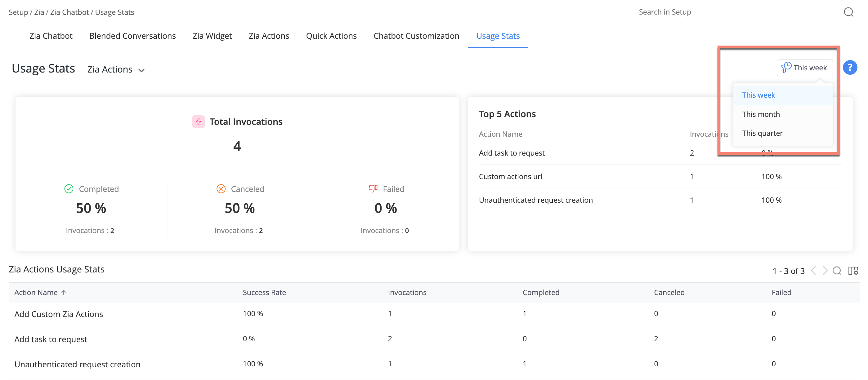Go to previous page of usage stats
This screenshot has width=868, height=380.
coord(813,271)
